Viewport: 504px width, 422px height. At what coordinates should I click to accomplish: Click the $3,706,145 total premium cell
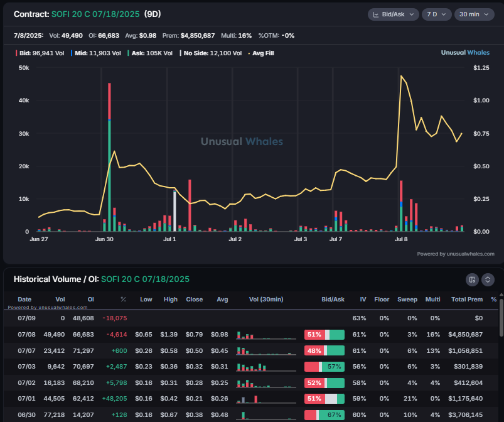click(465, 414)
